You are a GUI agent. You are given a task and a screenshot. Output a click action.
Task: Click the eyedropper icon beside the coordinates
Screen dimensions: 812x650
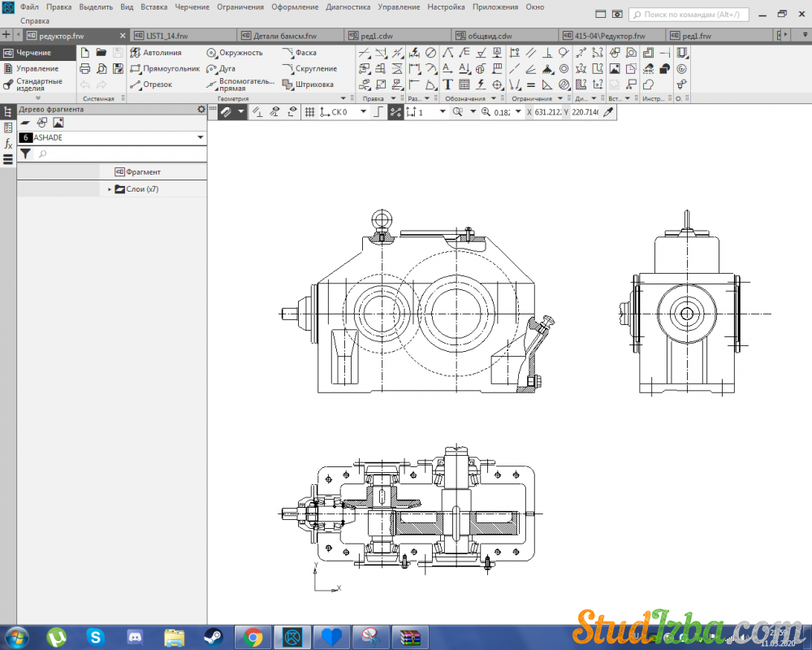607,112
